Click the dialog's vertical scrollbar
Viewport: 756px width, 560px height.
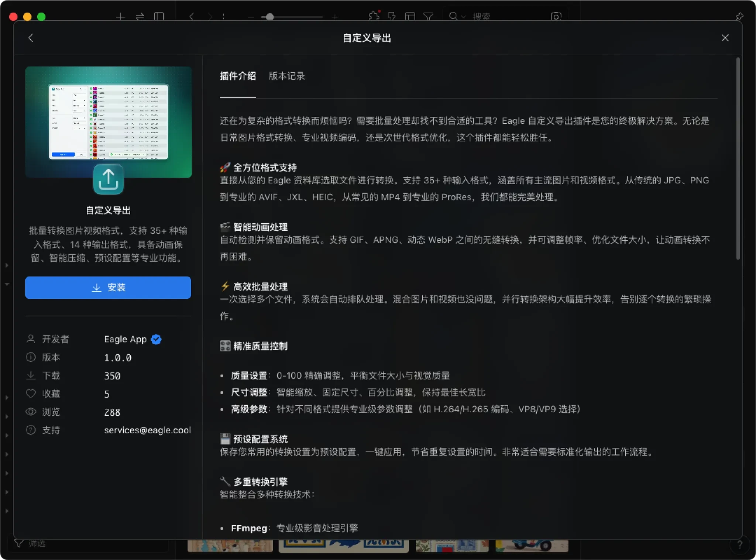[x=738, y=159]
